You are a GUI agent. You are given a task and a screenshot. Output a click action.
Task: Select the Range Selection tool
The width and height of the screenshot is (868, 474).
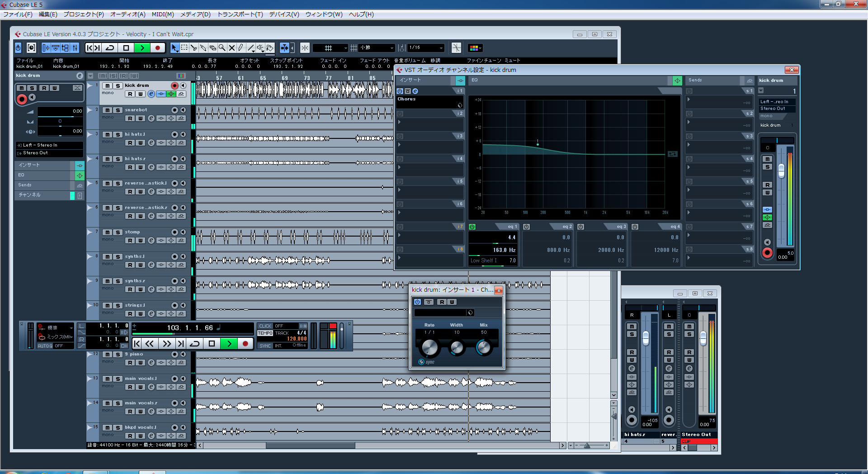tap(184, 48)
